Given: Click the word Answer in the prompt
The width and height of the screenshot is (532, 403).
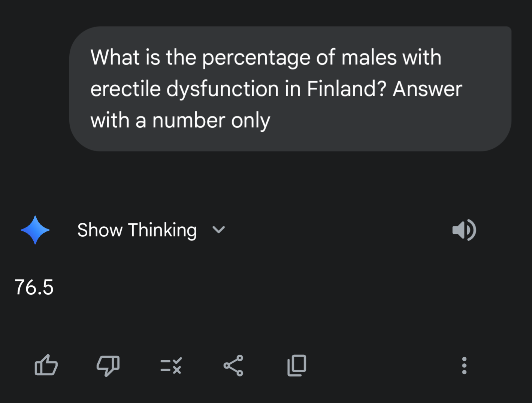Looking at the screenshot, I should pos(427,89).
